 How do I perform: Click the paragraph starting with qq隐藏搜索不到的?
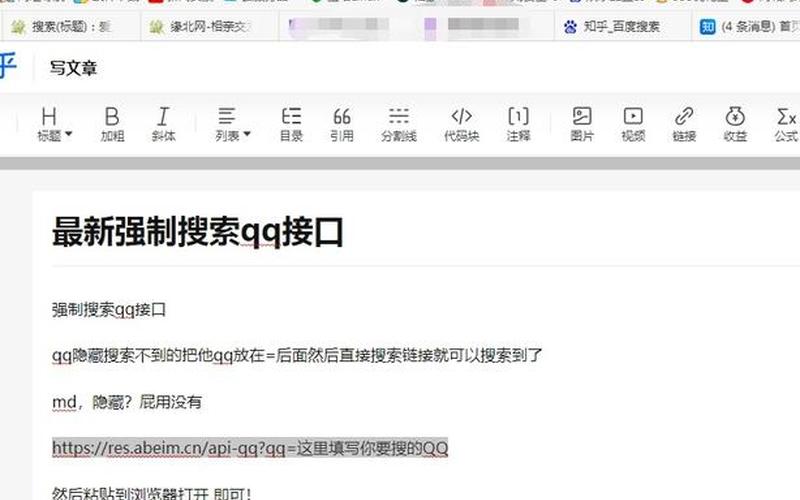tap(297, 355)
